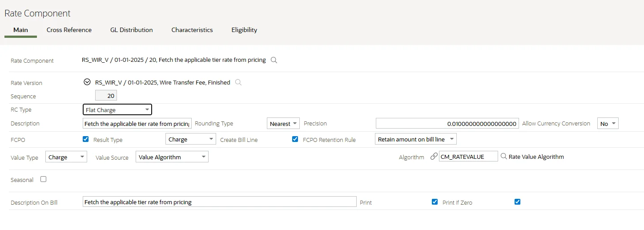The image size is (644, 230).
Task: Uncheck the Print If Zero checkbox
Action: click(517, 202)
